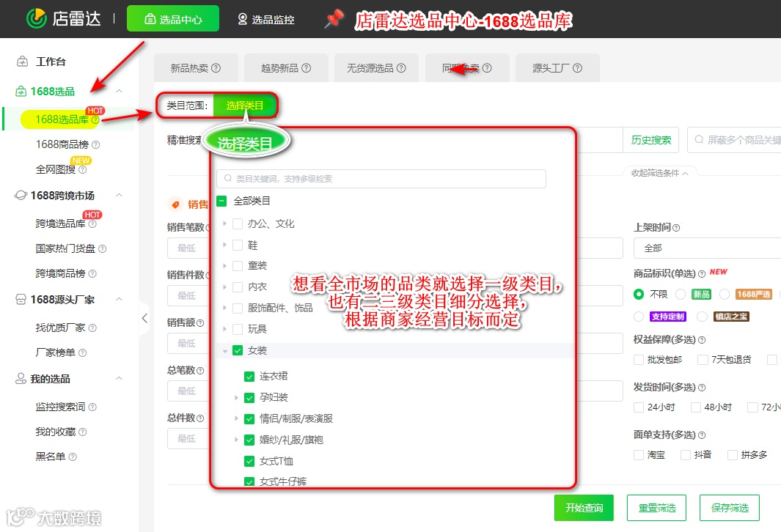Check the 批发包邮 checkbox
The height and width of the screenshot is (532, 781).
(x=639, y=360)
